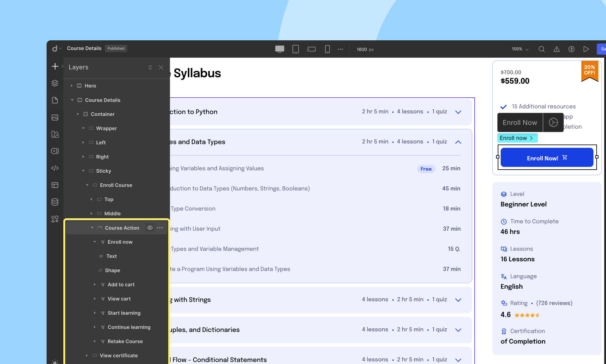This screenshot has width=606, height=364.
Task: Click the expand/collapse all layers arrows
Action: 150,67
